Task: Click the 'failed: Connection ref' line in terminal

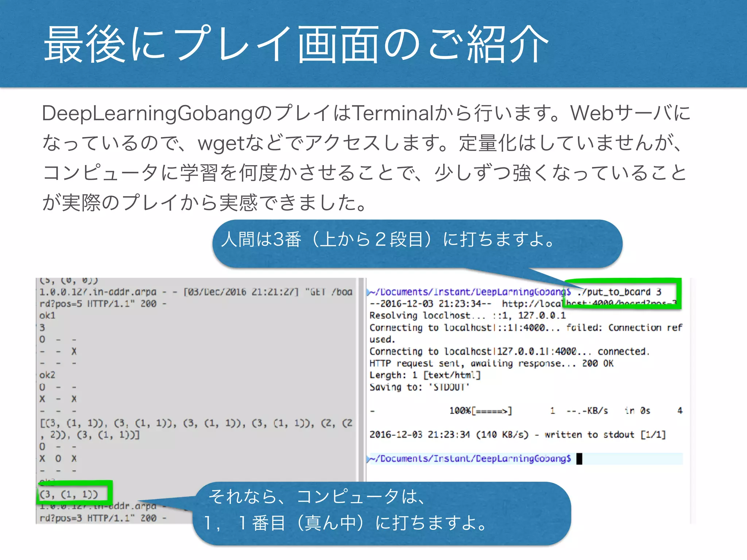Action: [x=526, y=327]
